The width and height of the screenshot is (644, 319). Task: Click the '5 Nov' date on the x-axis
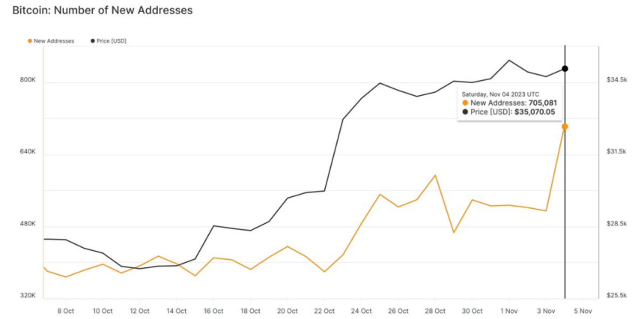click(583, 311)
